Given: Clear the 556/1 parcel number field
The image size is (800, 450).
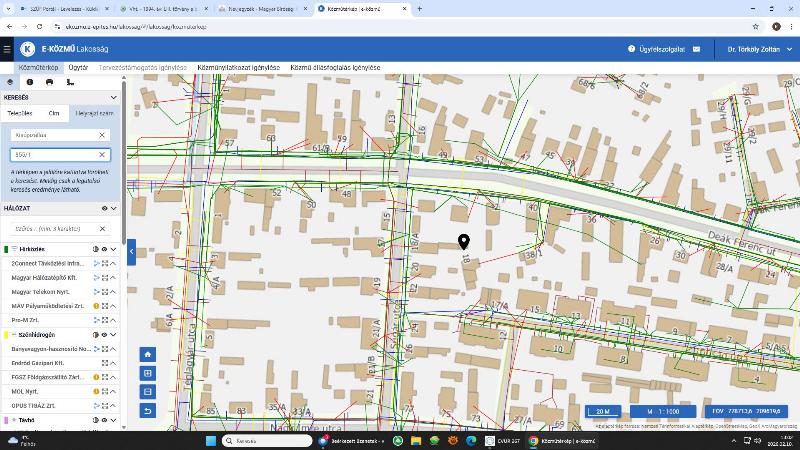Looking at the screenshot, I should click(102, 155).
